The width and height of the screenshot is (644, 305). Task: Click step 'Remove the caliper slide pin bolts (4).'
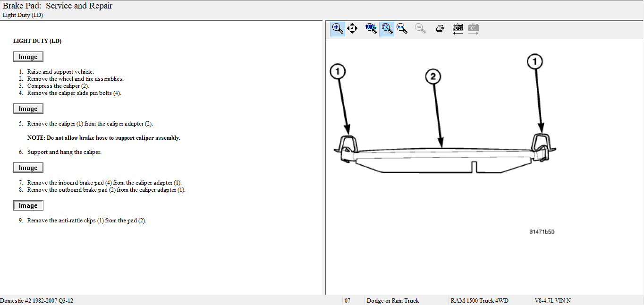point(74,93)
